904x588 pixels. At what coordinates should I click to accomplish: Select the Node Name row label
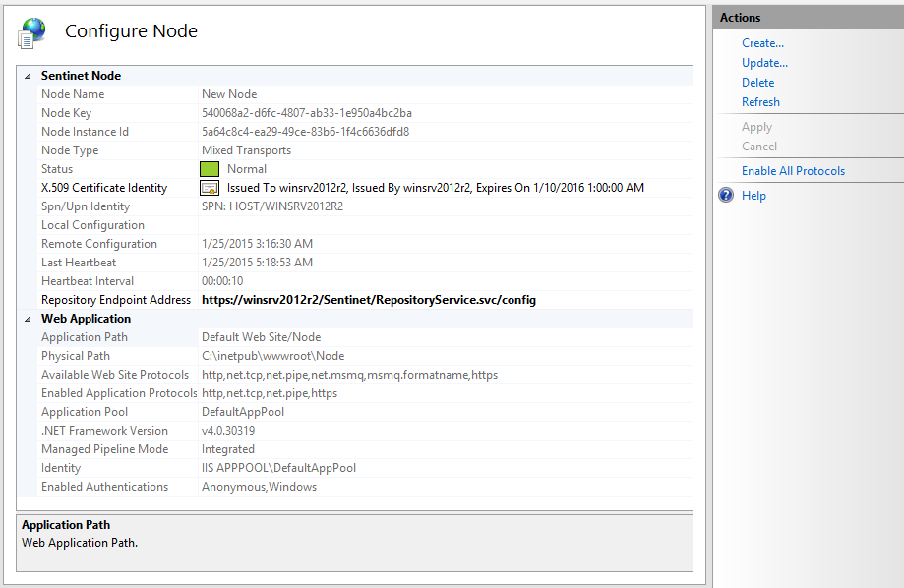[x=73, y=94]
